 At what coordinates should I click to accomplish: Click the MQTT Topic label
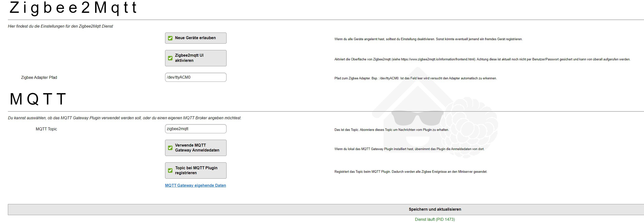tap(46, 129)
